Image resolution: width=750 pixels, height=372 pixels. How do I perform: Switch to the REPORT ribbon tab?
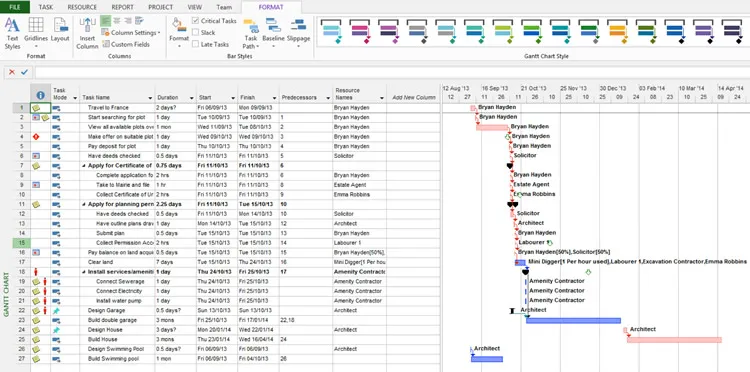[122, 7]
